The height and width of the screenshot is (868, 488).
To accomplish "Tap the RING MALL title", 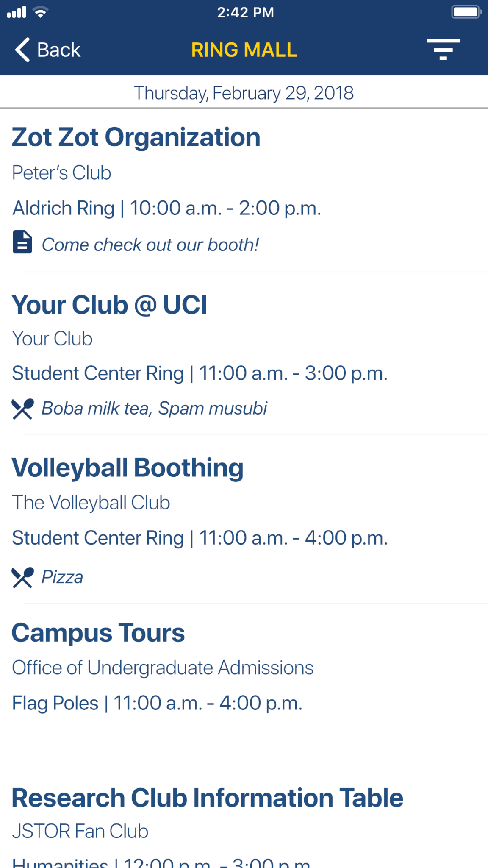I will 244,50.
